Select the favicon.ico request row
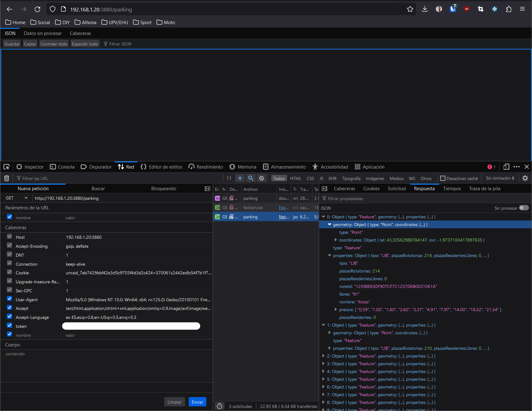 coord(266,208)
